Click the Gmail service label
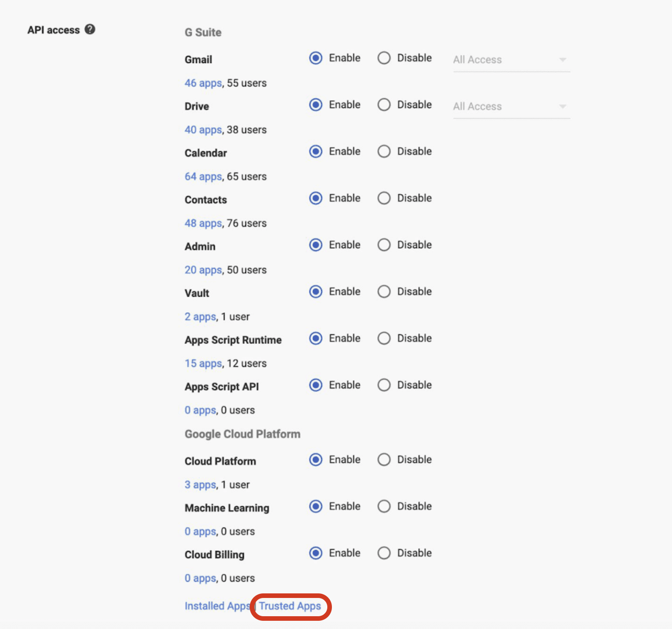Screen dimensions: 672x629 pyautogui.click(x=199, y=60)
